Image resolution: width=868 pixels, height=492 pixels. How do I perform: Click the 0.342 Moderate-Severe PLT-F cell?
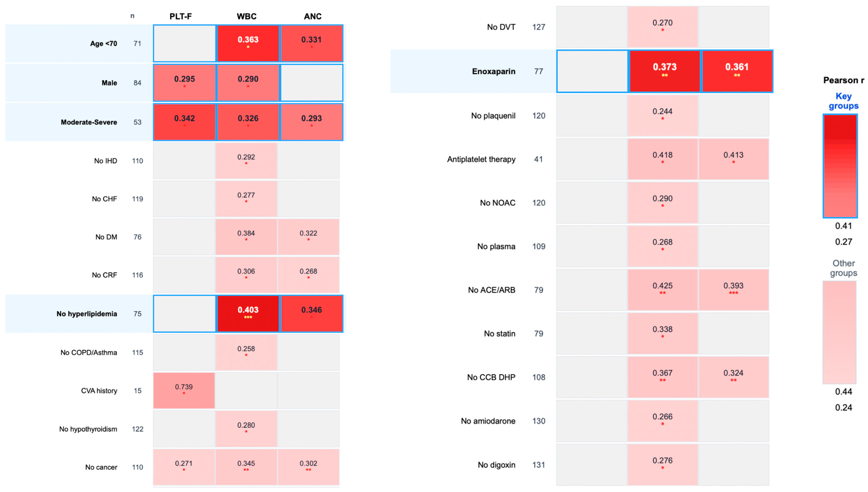(184, 122)
